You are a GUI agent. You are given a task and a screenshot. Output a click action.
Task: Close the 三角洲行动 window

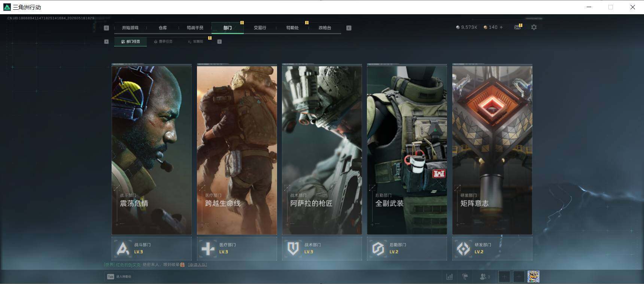click(633, 7)
